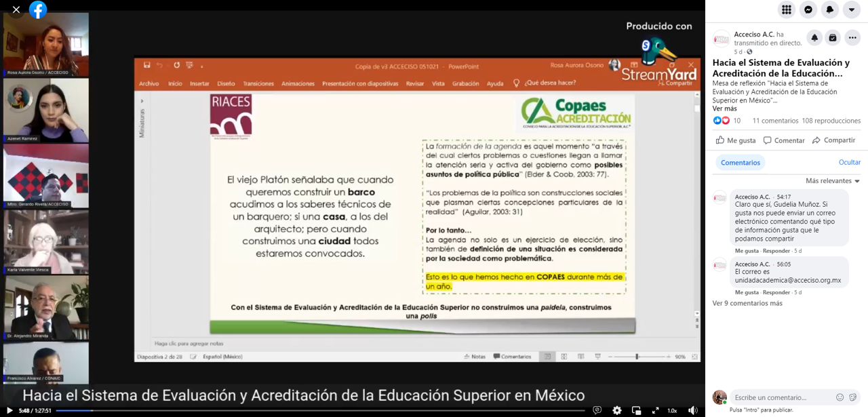Hide comments with Ocultar
Image resolution: width=868 pixels, height=417 pixels.
click(850, 163)
